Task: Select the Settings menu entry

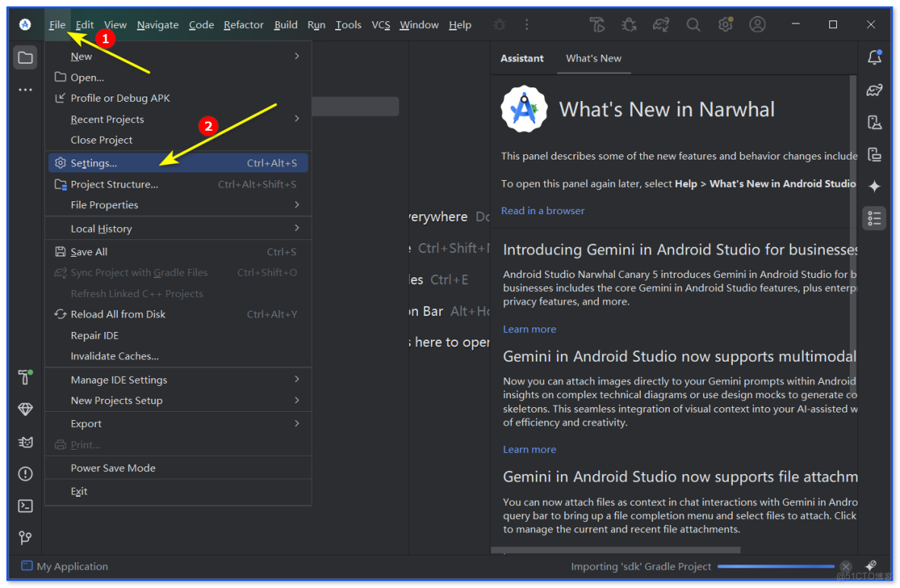Action: (95, 162)
